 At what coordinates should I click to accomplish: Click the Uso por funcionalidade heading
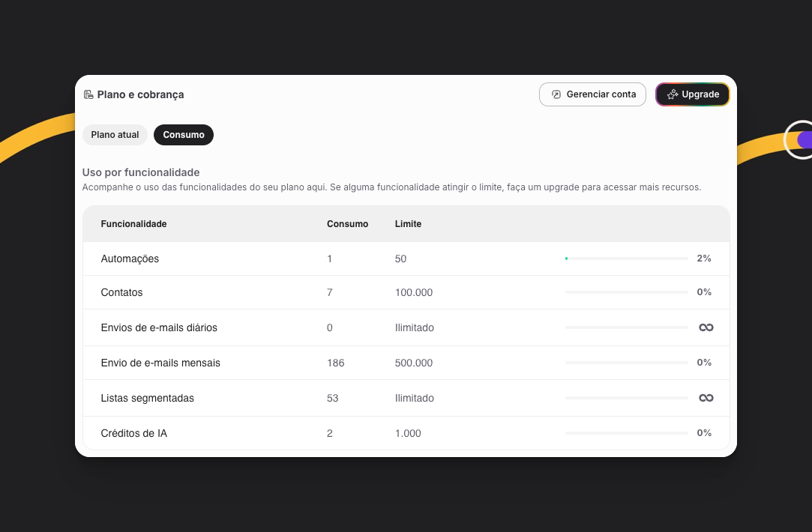[141, 172]
